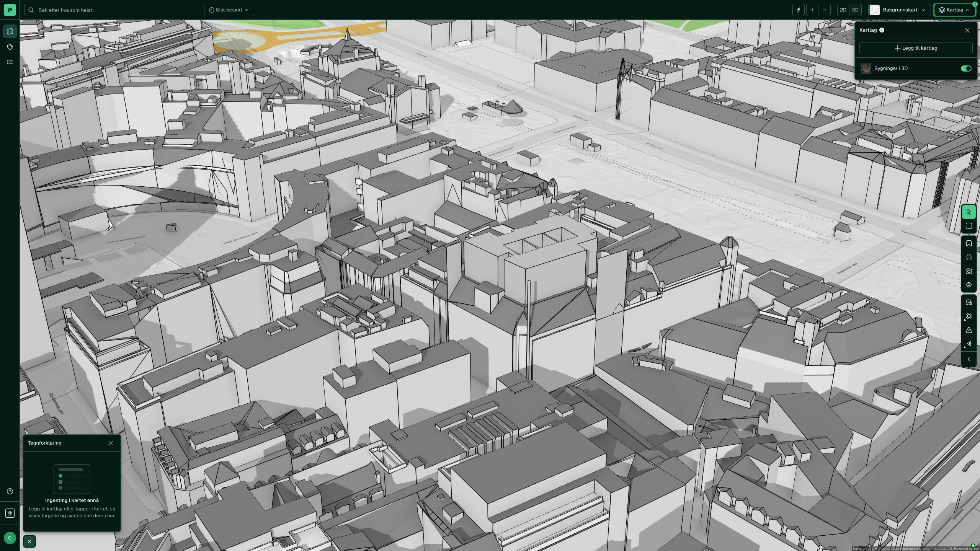Open the apps grid icon in left sidebar
Image resolution: width=980 pixels, height=551 pixels.
(x=10, y=513)
